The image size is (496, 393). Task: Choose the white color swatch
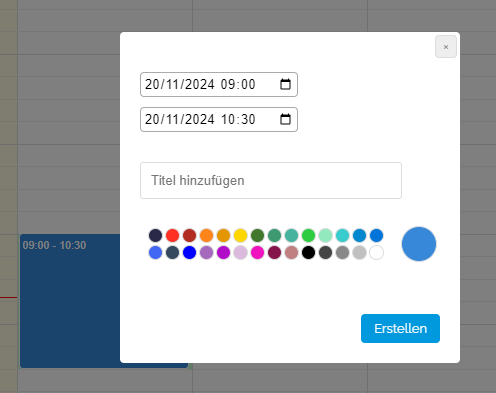tap(376, 252)
